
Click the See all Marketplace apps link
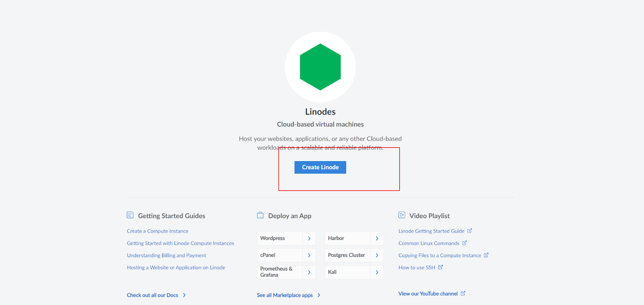(x=285, y=295)
